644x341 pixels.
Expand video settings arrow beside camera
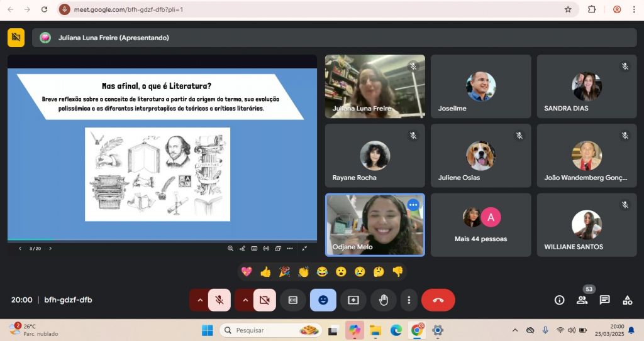(245, 300)
